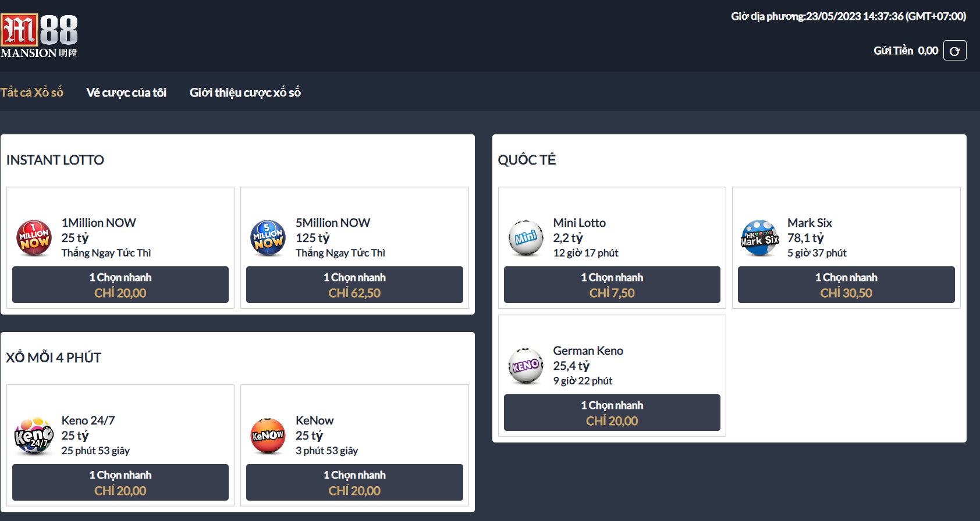
Task: Click the 78,1 tỷ jackpot amount
Action: 805,238
